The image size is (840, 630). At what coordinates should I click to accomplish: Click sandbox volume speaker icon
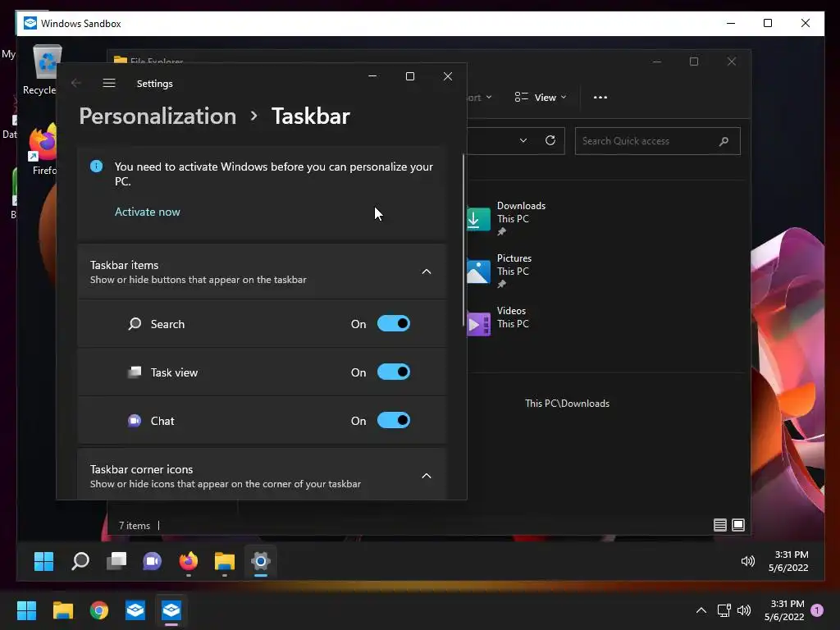click(x=748, y=561)
